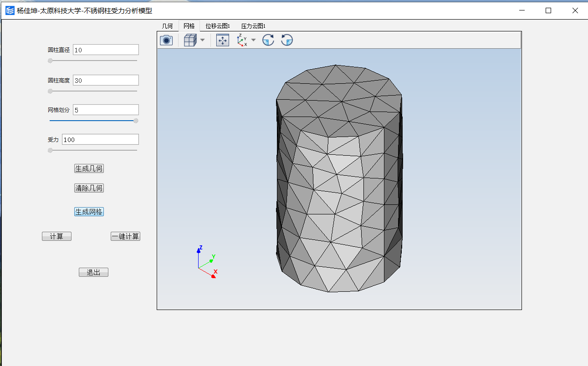Click the 圆柱直径 slider handle

pos(50,61)
